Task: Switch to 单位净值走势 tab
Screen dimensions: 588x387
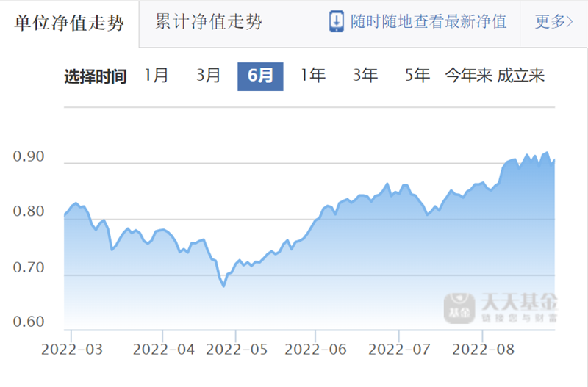Action: click(x=69, y=23)
